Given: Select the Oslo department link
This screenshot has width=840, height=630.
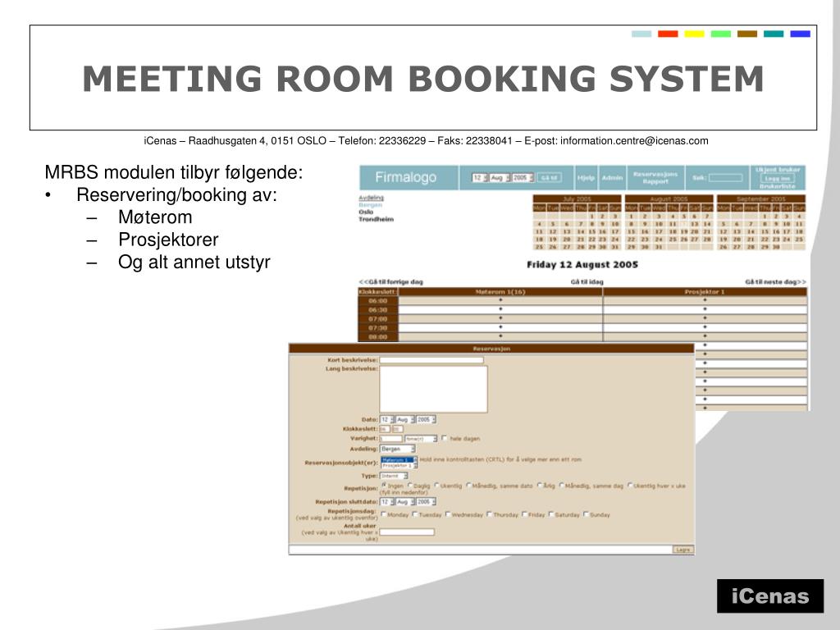Looking at the screenshot, I should coord(366,212).
